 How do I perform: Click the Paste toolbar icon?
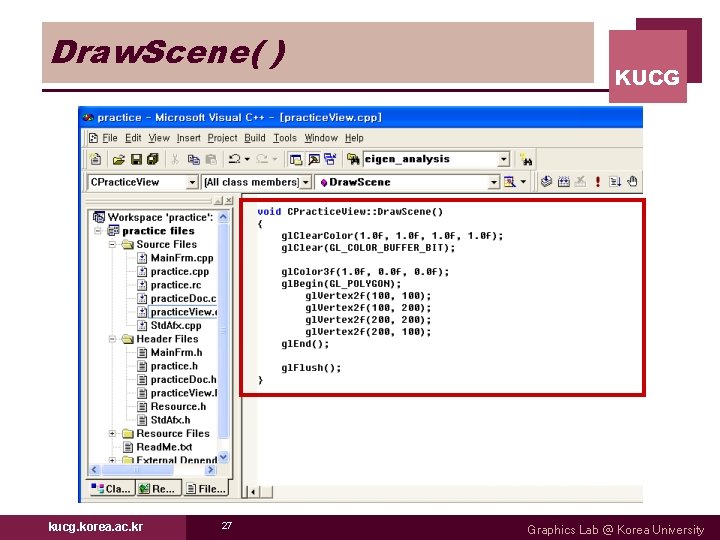click(x=211, y=159)
